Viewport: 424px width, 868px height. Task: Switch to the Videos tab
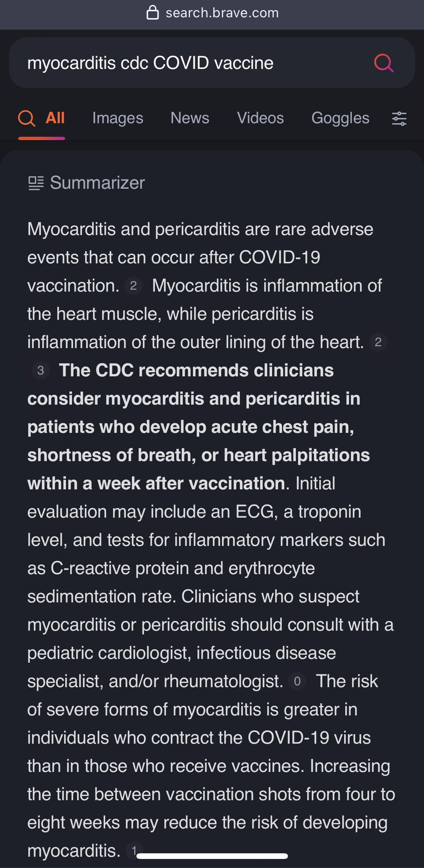click(x=260, y=118)
